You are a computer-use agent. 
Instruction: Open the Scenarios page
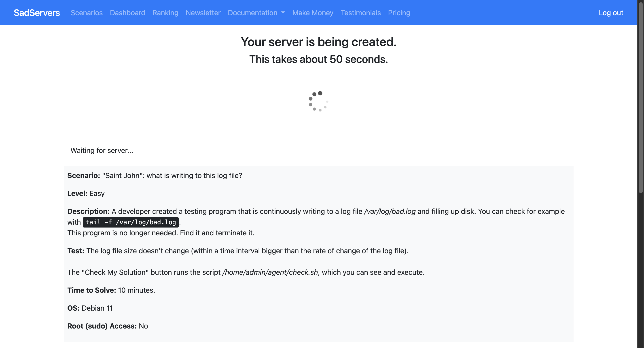(x=87, y=13)
